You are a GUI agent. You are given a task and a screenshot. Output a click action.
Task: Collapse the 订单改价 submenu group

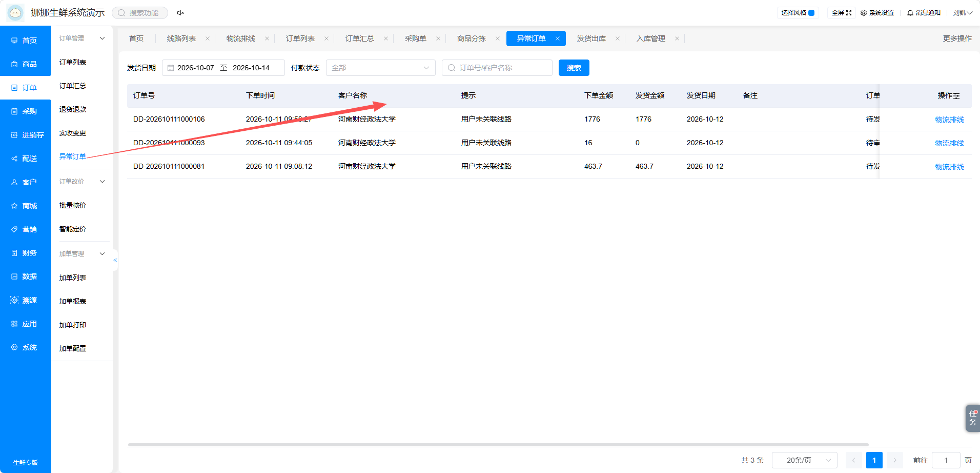[102, 182]
